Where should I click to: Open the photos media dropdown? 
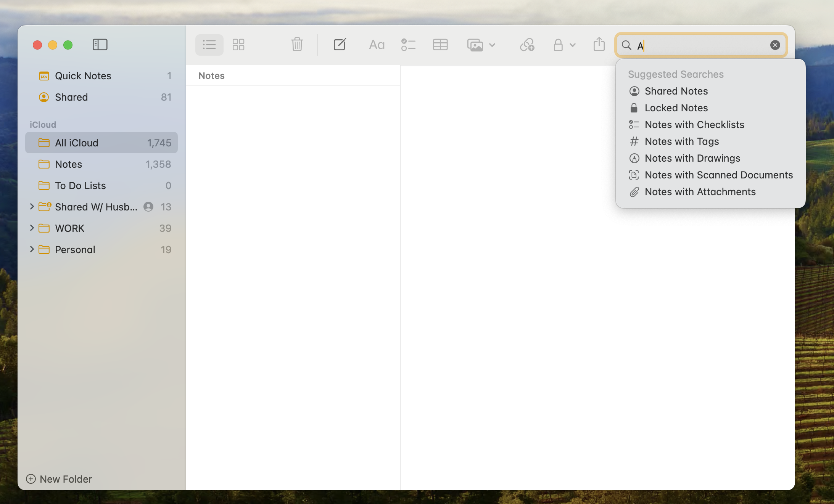pos(481,45)
